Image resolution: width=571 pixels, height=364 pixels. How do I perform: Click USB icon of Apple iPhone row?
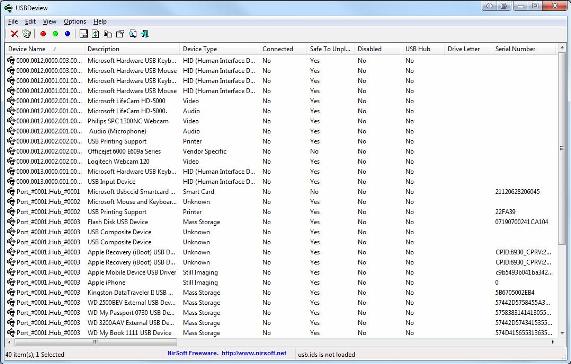[11, 282]
